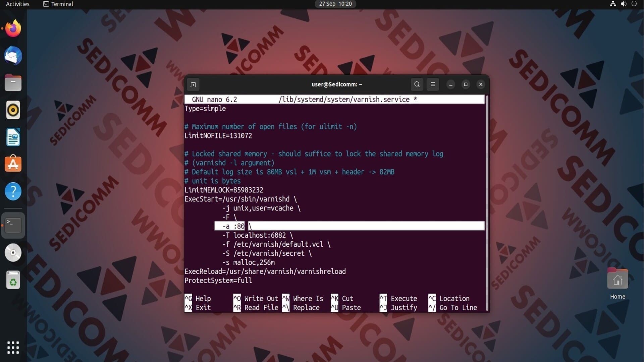
Task: Click the '^\ Replace' shortcut
Action: [x=301, y=307]
